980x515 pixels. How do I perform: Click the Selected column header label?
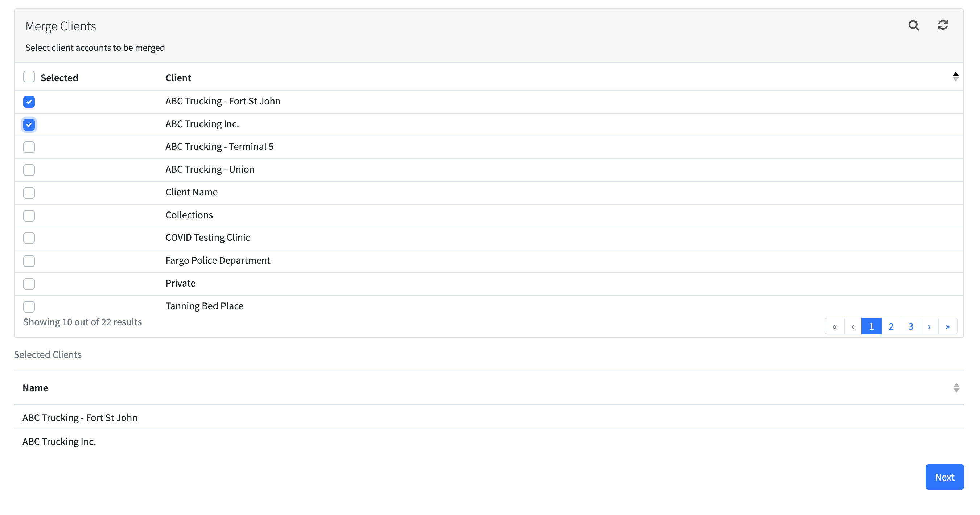[x=59, y=78]
